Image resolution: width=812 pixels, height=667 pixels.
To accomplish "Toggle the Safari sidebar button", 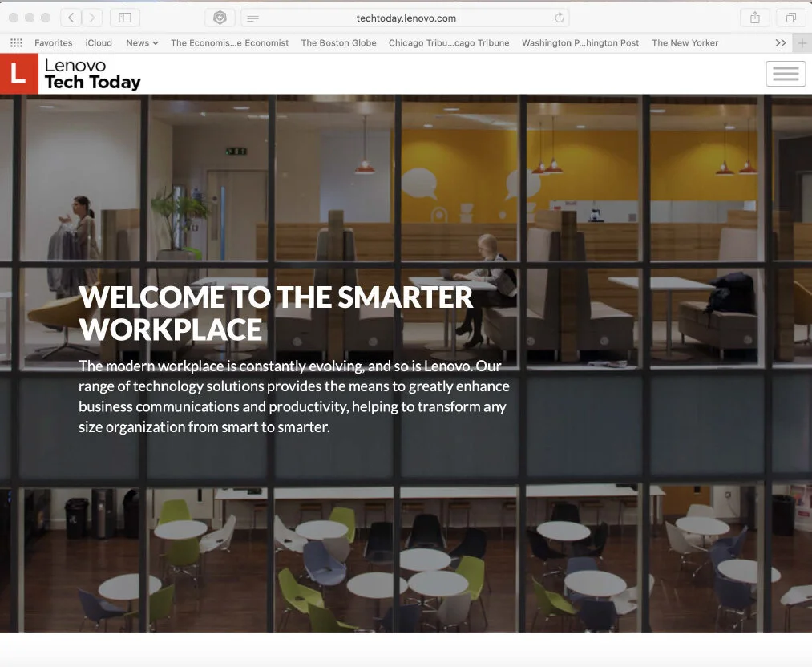I will [x=125, y=18].
